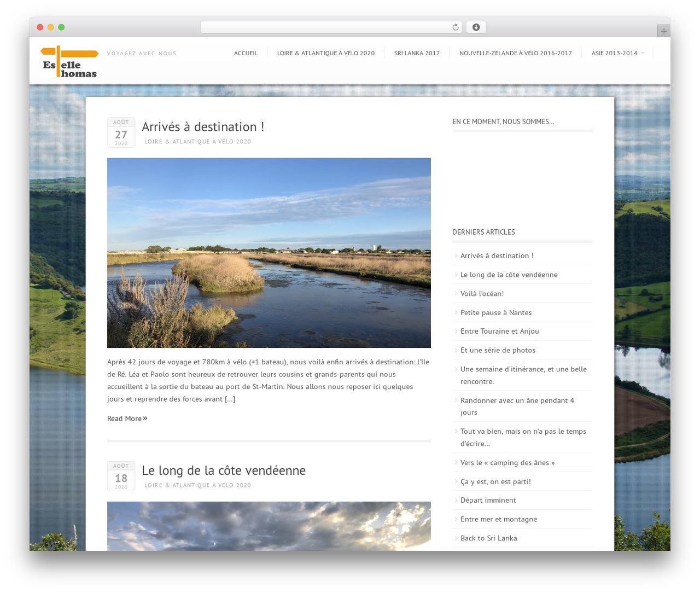The image size is (700, 593).
Task: Open 'Vers le « camping des ânes »' article
Action: pos(507,463)
